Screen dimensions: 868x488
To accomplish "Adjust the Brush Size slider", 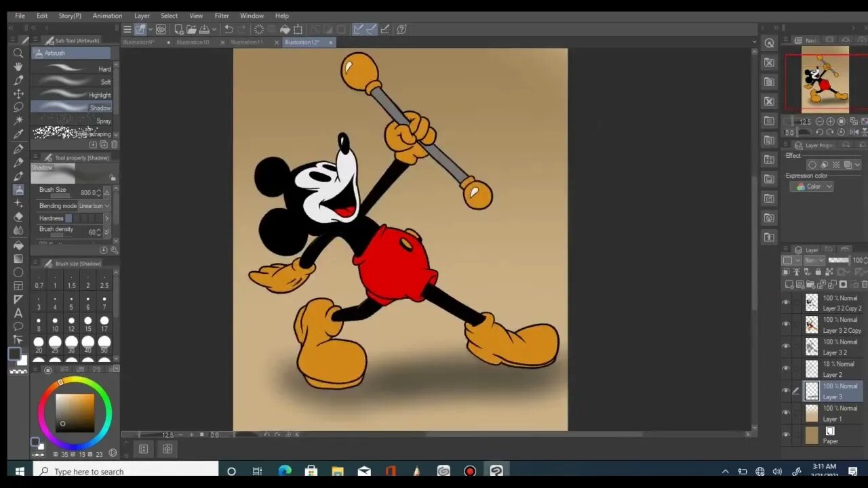I will coord(60,197).
